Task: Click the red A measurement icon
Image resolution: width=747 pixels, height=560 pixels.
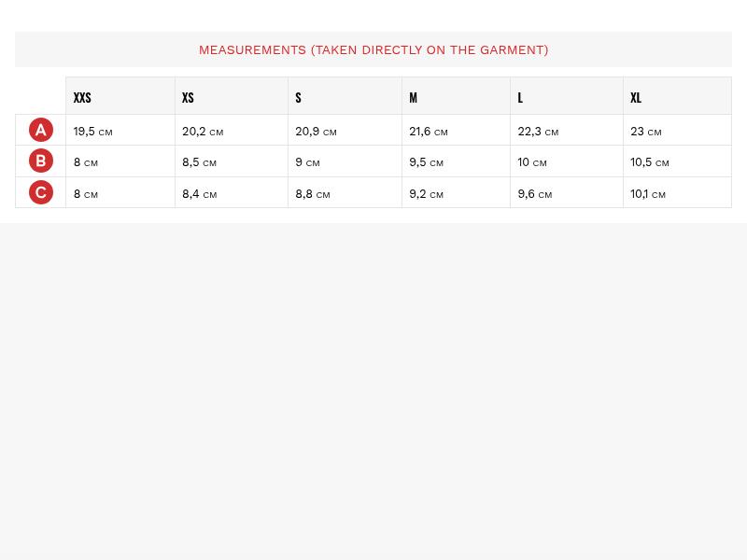Action: [x=41, y=130]
